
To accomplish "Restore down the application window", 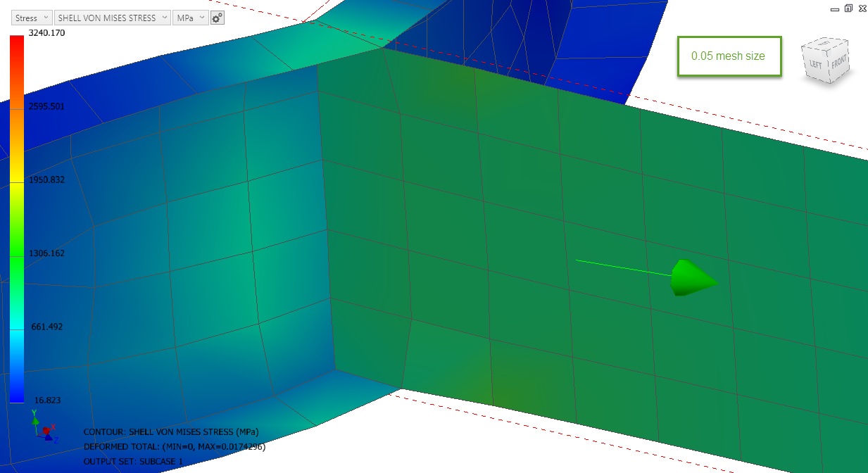I will point(848,8).
